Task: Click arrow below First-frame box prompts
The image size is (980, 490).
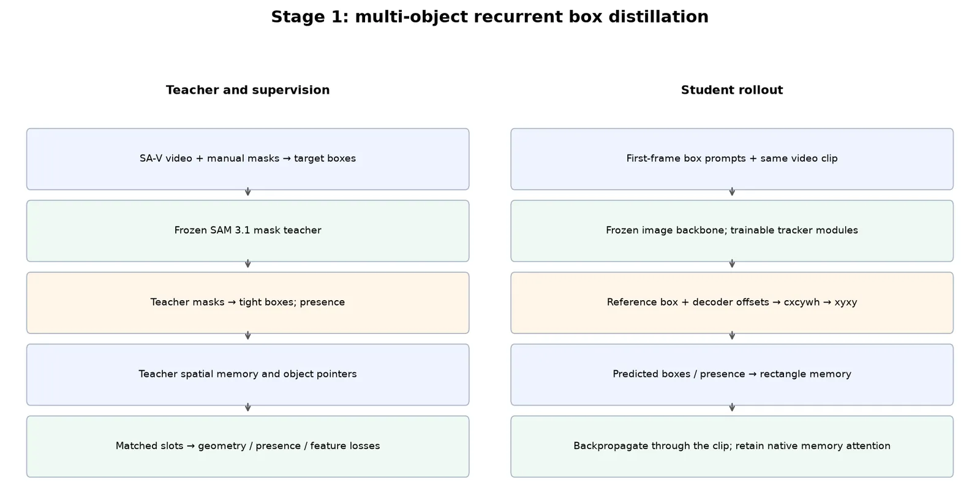Action: click(x=732, y=193)
